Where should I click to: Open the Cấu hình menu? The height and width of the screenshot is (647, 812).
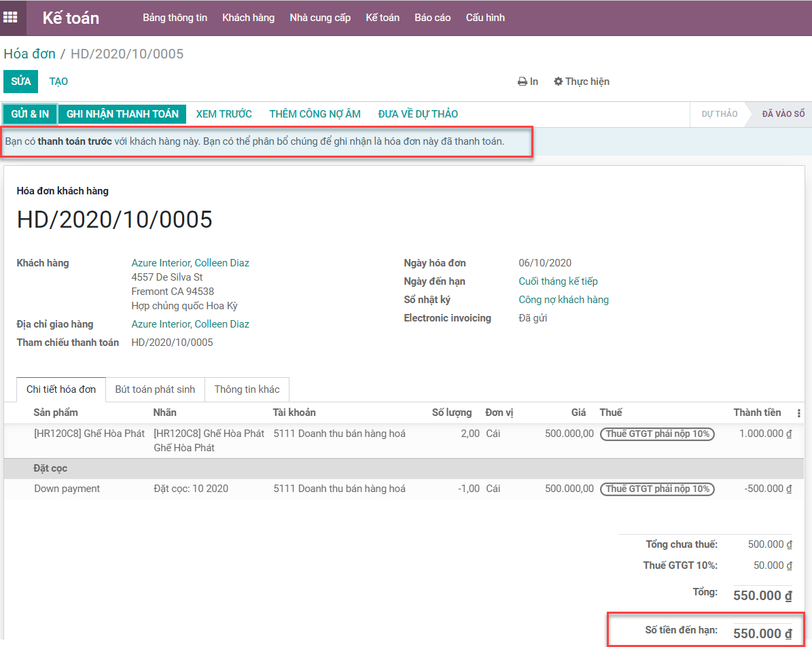[x=485, y=18]
